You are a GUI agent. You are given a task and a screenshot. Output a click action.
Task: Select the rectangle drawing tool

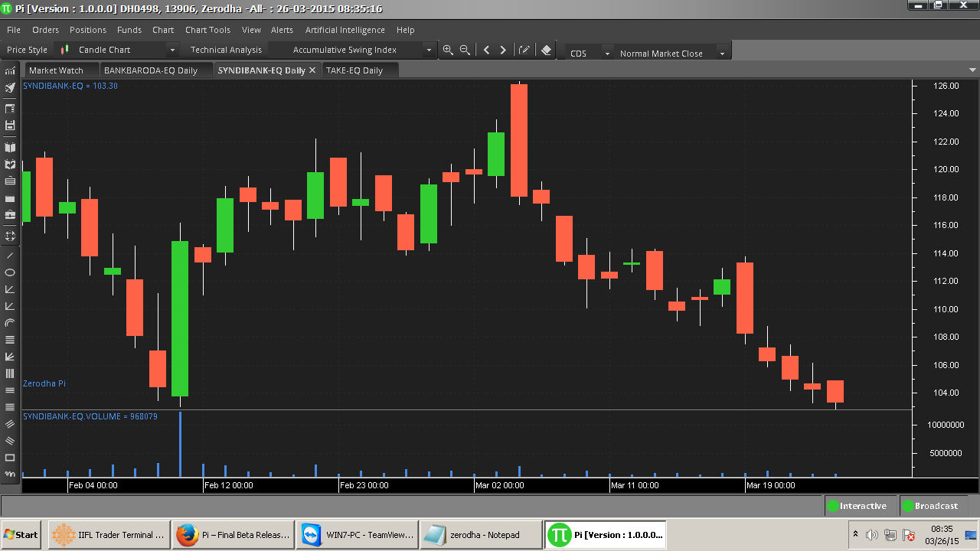[10, 458]
